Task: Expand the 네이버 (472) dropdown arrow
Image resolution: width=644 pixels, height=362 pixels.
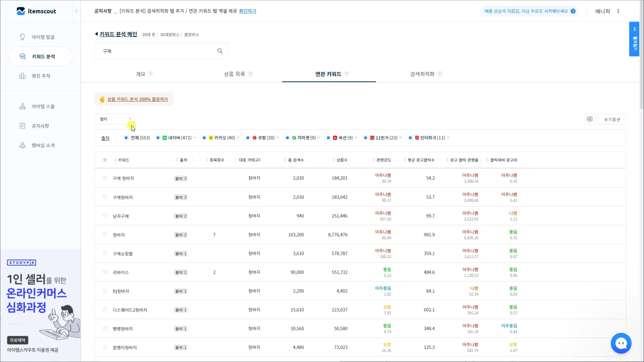Action: click(195, 138)
